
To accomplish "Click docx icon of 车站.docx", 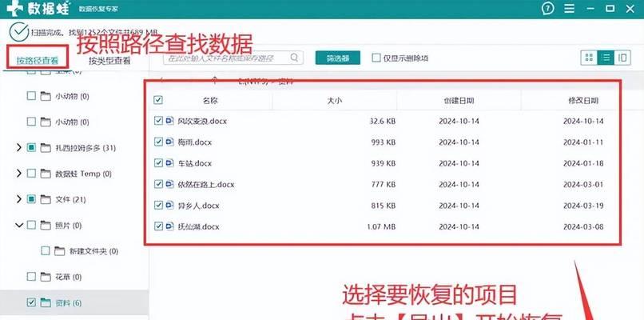I will point(170,163).
